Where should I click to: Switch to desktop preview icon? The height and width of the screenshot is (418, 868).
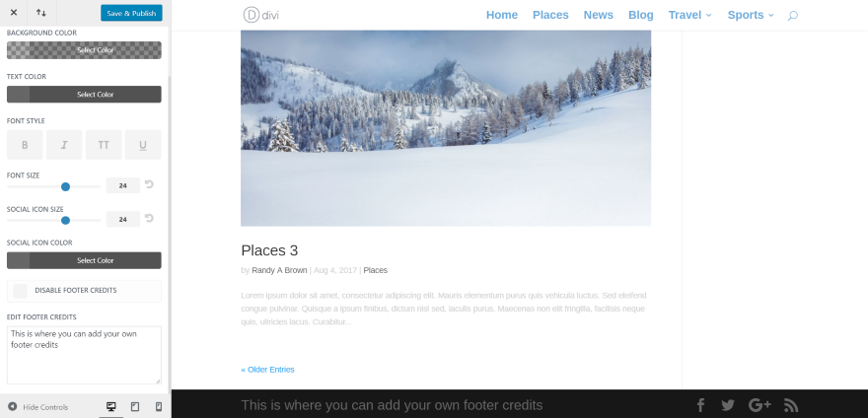point(110,407)
